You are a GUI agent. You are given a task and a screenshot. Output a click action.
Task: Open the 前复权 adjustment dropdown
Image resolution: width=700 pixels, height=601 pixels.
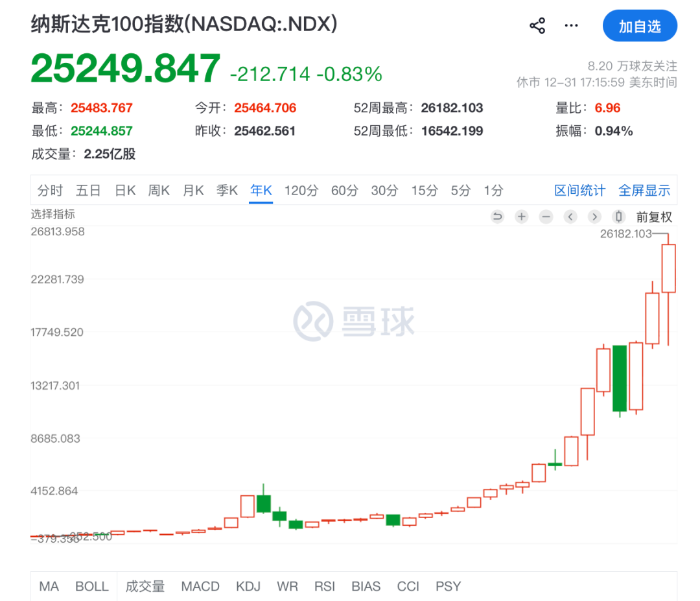click(x=654, y=217)
